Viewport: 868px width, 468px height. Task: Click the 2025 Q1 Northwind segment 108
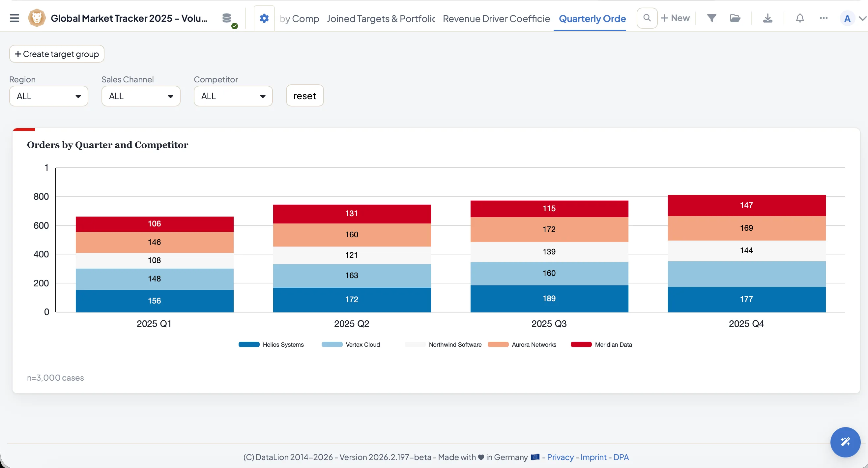(154, 260)
